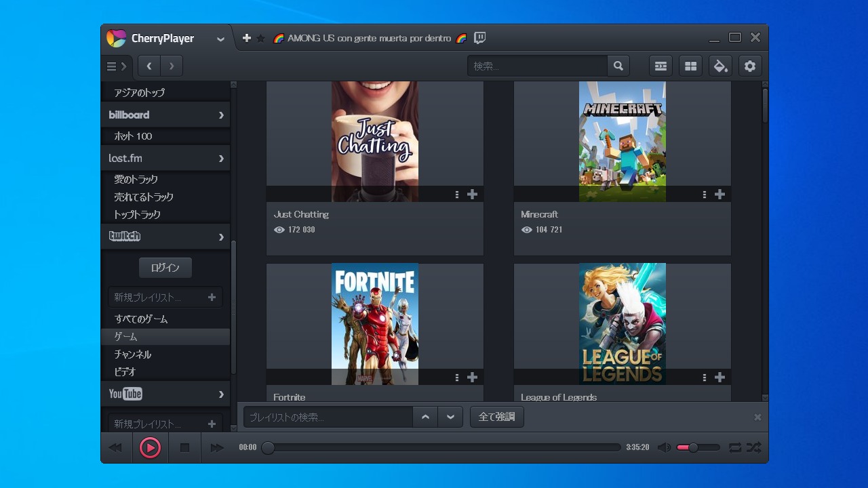Open Just Chatting more options dots
The image size is (868, 488).
[457, 195]
